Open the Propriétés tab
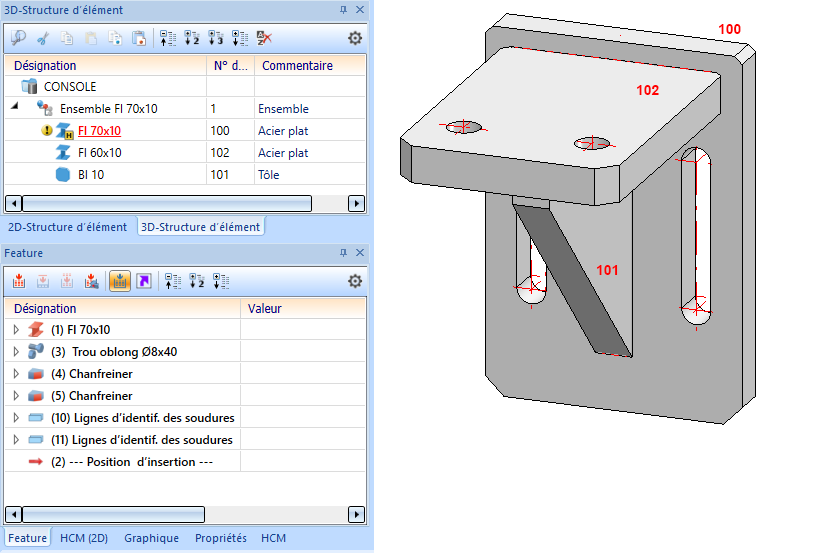The width and height of the screenshot is (832, 553). pyautogui.click(x=221, y=538)
